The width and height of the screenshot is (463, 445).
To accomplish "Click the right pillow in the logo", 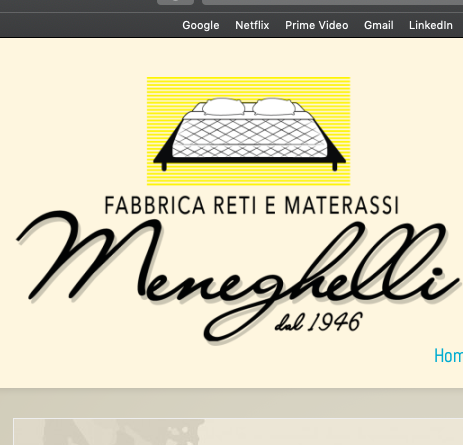I will tap(274, 107).
